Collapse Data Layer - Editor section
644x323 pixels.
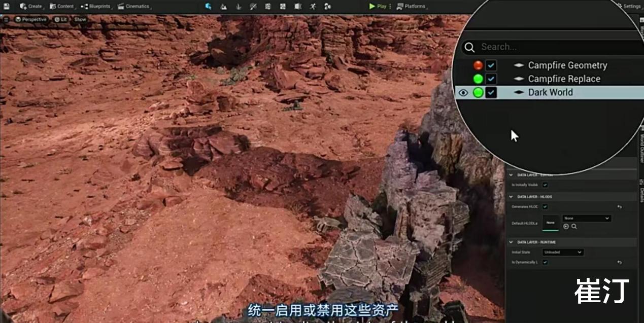click(x=511, y=174)
